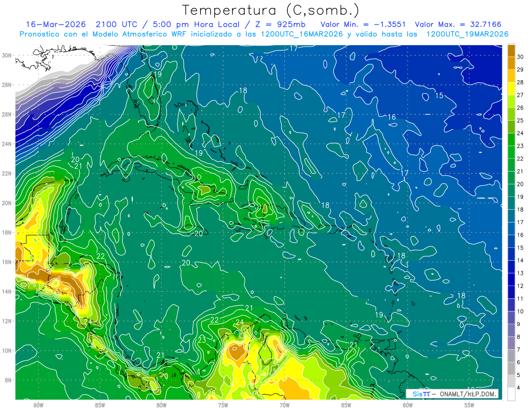Click the 26N latitude axis label
532x411 pixels.
(x=8, y=114)
